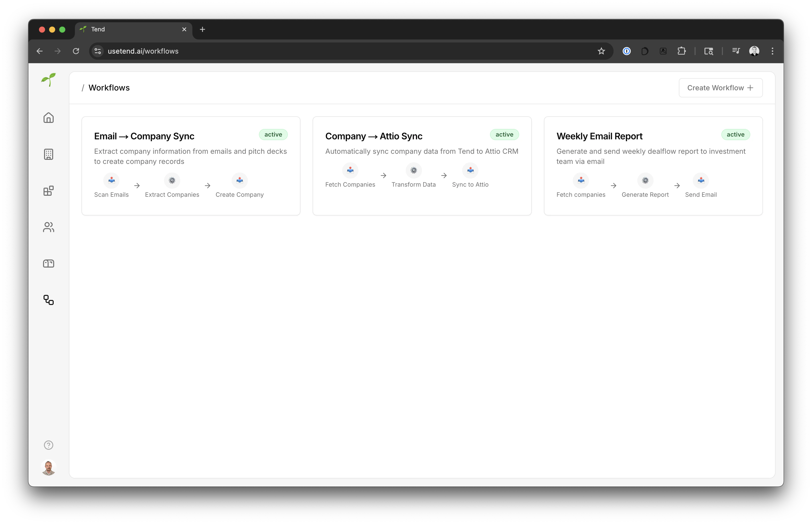The width and height of the screenshot is (812, 524).
Task: Click the Fetch Companies step icon in Attio Sync
Action: pos(350,170)
